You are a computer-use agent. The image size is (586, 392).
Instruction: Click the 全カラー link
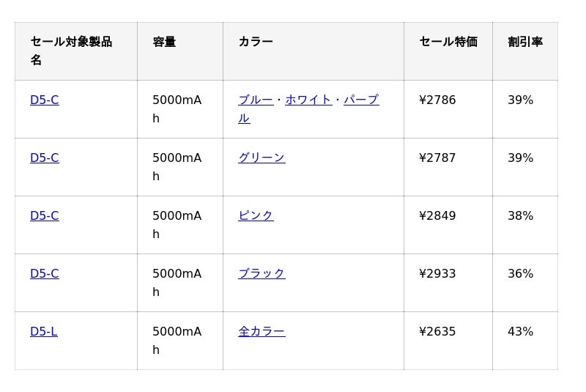[x=262, y=332]
